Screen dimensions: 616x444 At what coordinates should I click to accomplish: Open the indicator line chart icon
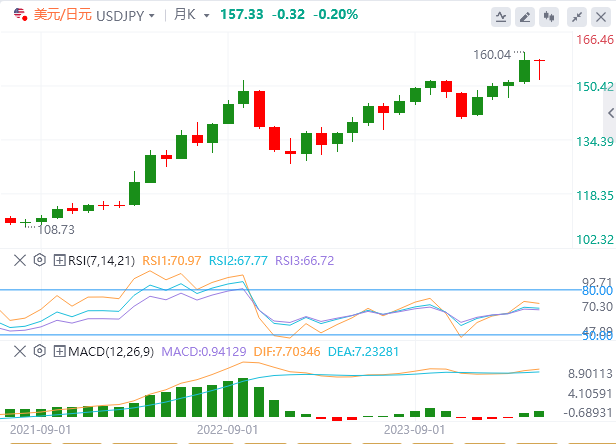tap(501, 17)
